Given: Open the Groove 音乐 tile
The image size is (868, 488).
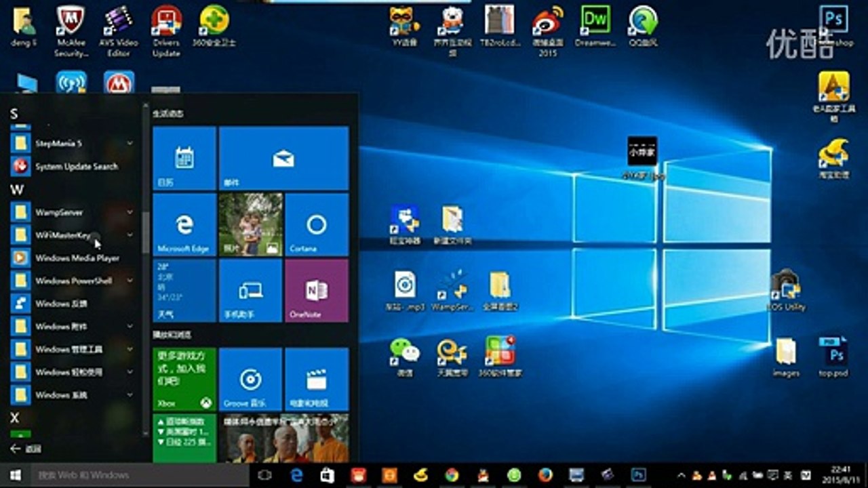Looking at the screenshot, I should (250, 379).
